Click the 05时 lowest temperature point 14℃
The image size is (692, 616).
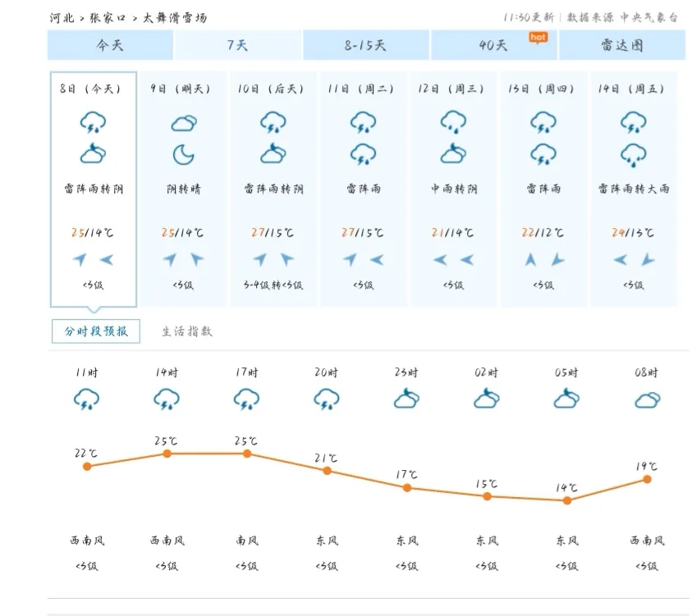pyautogui.click(x=567, y=500)
